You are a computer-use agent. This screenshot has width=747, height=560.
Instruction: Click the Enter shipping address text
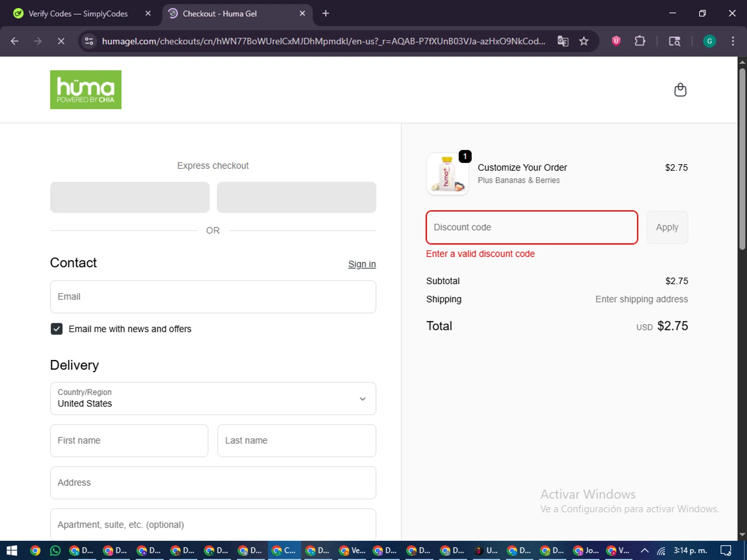(x=641, y=299)
